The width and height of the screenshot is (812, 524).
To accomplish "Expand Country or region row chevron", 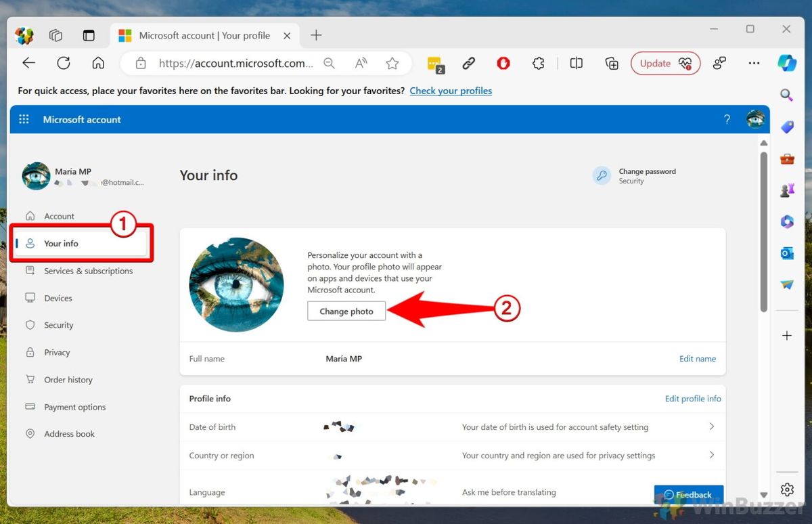I will 712,455.
